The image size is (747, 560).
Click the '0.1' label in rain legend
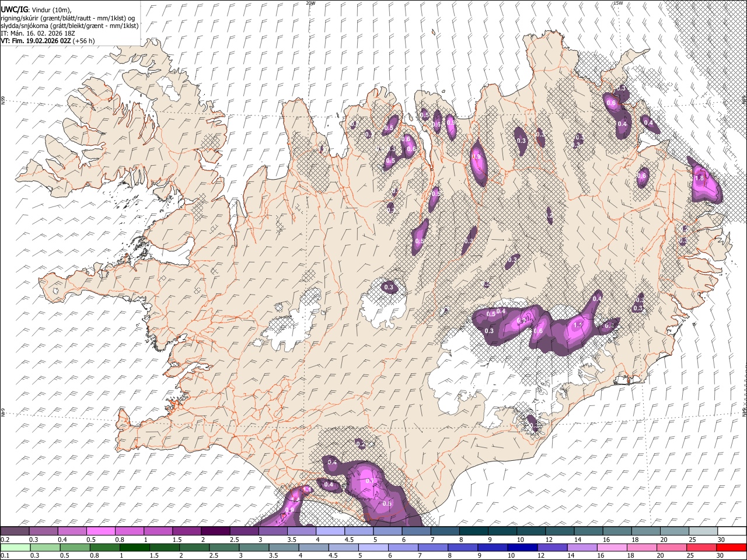[5, 555]
